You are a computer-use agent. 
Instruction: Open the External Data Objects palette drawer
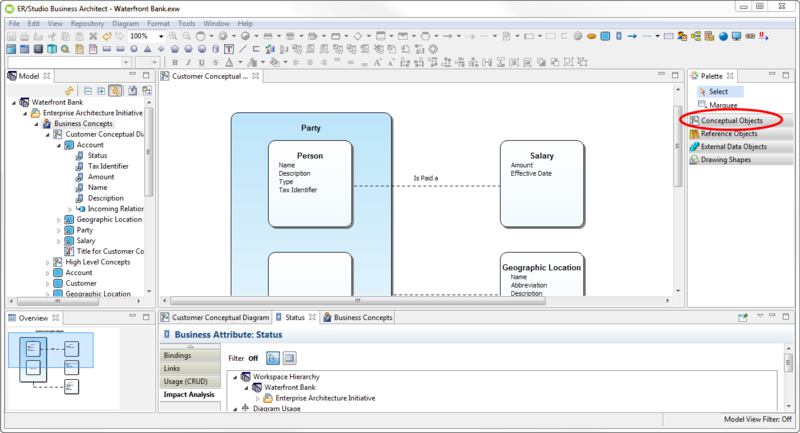740,146
